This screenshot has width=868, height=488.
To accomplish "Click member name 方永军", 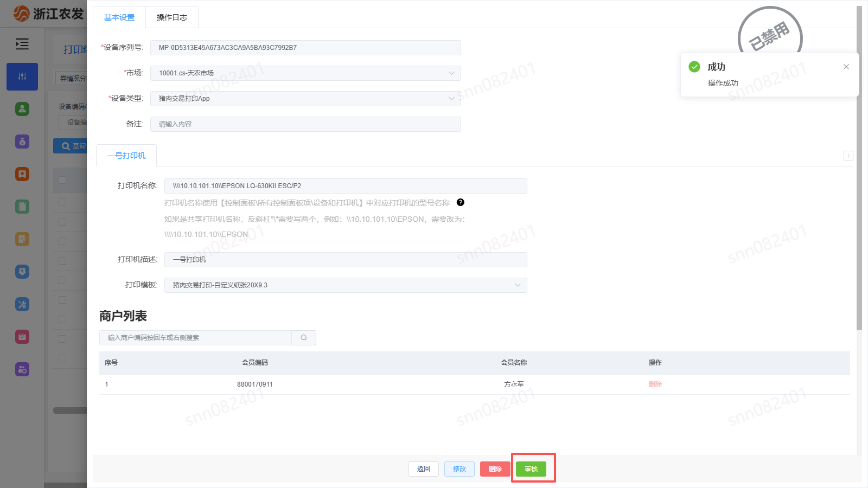I will click(x=514, y=384).
